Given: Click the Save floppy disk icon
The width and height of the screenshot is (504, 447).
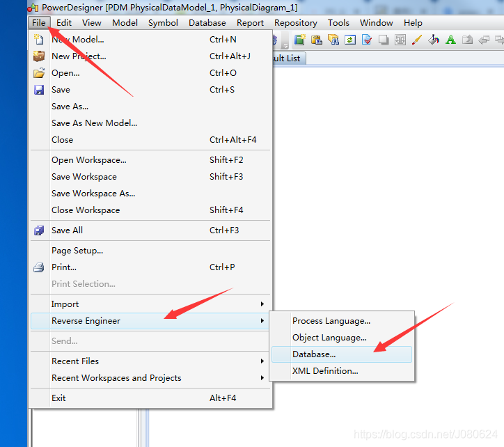Looking at the screenshot, I should coord(39,90).
